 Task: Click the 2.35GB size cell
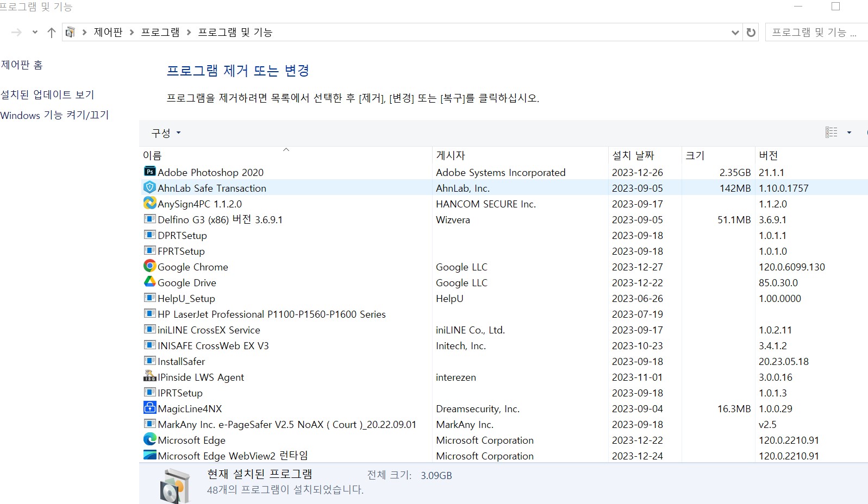tap(735, 172)
